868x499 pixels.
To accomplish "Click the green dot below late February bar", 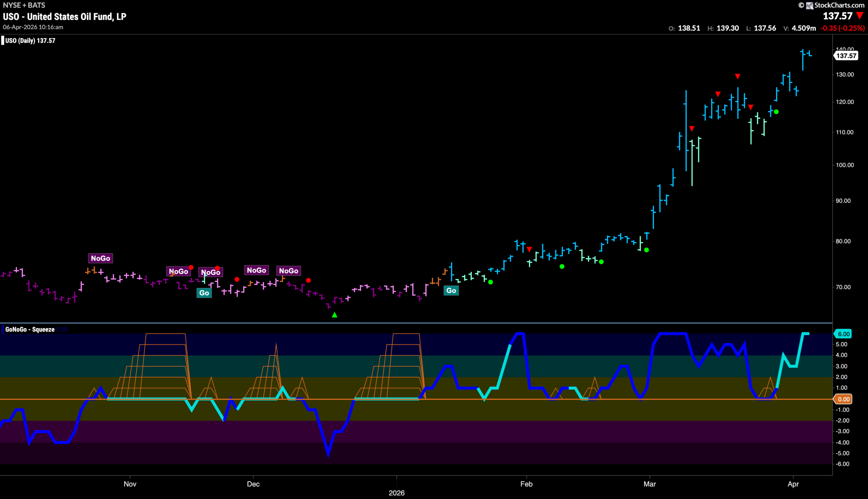I will [x=647, y=250].
